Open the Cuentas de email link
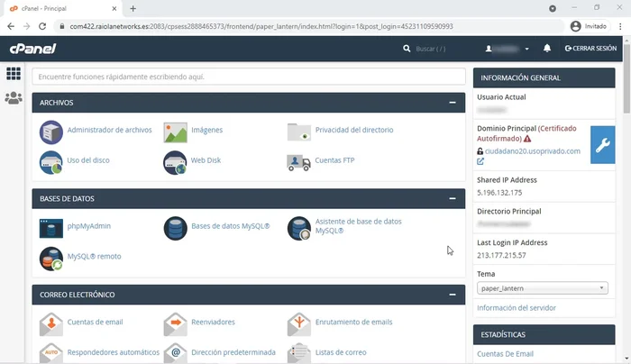The width and height of the screenshot is (631, 364). (95, 322)
